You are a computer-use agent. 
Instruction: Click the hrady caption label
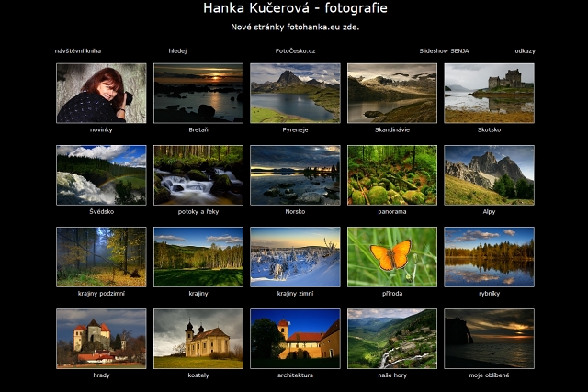pyautogui.click(x=101, y=375)
